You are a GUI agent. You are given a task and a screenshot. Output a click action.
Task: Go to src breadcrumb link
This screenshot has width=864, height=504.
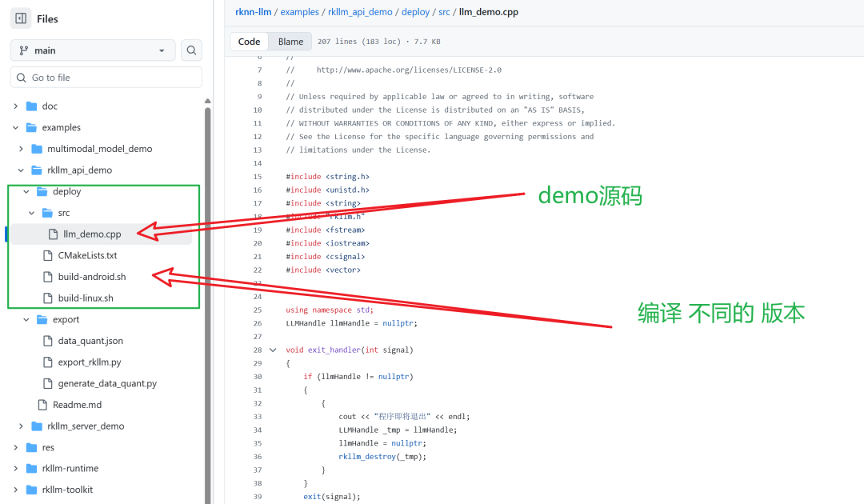[444, 11]
